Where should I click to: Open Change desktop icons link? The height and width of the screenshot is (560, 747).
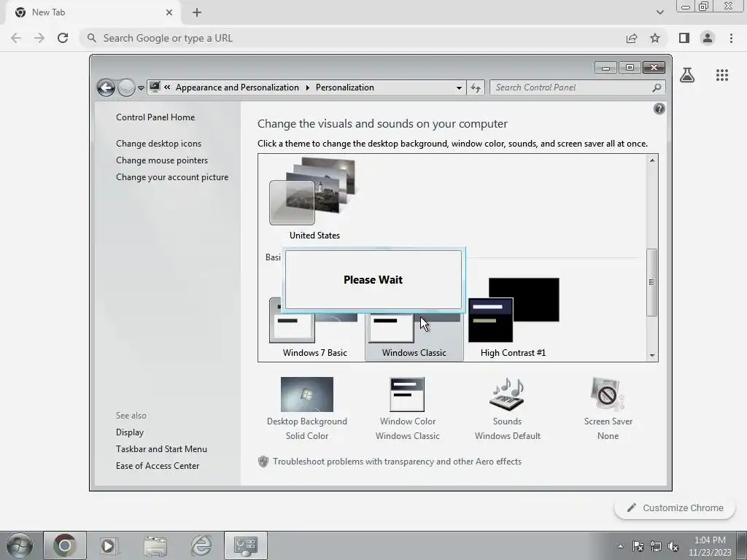point(158,144)
